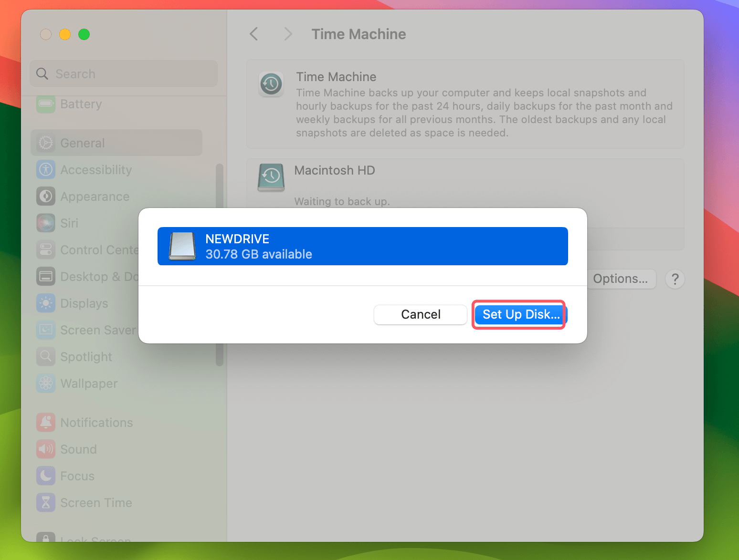The image size is (739, 560).
Task: Click the Sound speaker icon
Action: click(45, 449)
